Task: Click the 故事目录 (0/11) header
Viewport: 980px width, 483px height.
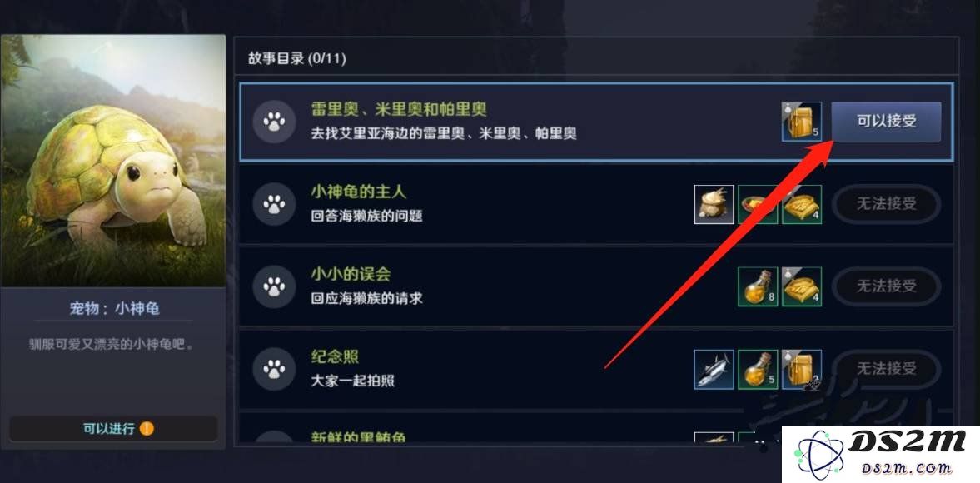Action: point(297,59)
